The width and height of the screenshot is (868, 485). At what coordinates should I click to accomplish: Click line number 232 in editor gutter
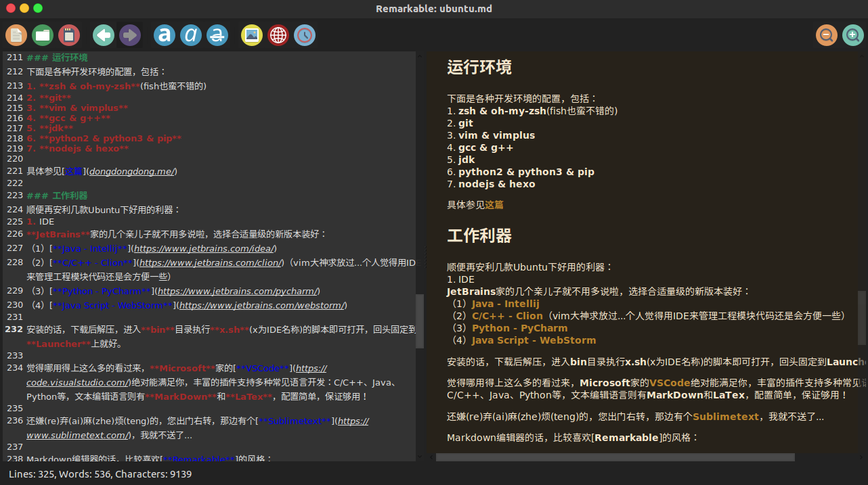click(14, 329)
